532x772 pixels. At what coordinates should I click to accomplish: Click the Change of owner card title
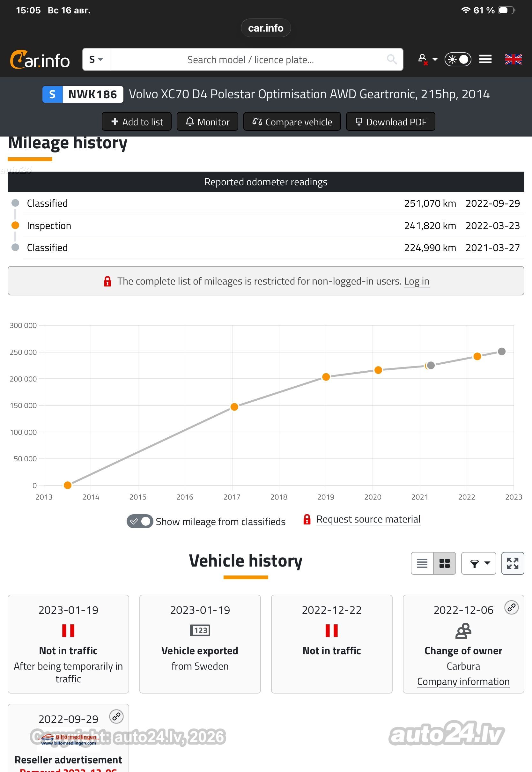tap(463, 651)
